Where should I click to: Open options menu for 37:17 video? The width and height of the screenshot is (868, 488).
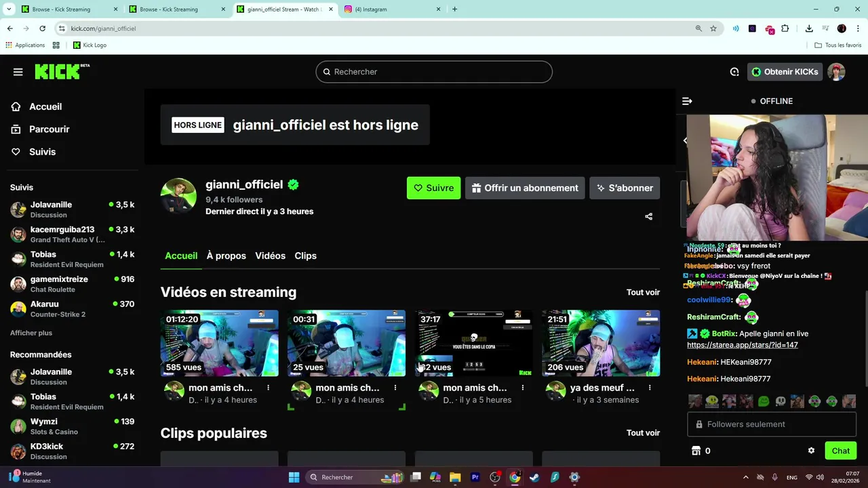523,388
